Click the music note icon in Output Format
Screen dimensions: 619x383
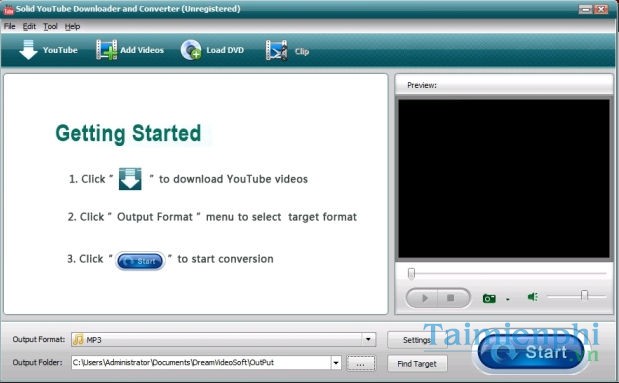[x=79, y=340]
